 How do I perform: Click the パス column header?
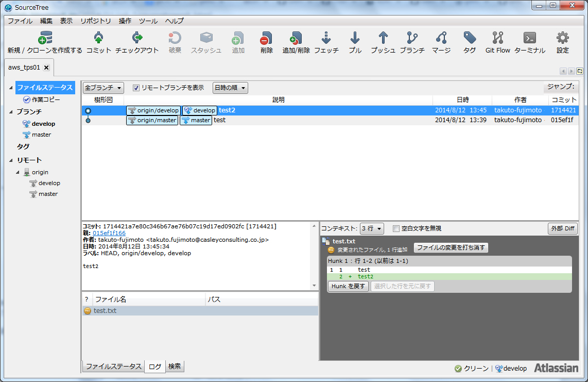262,300
